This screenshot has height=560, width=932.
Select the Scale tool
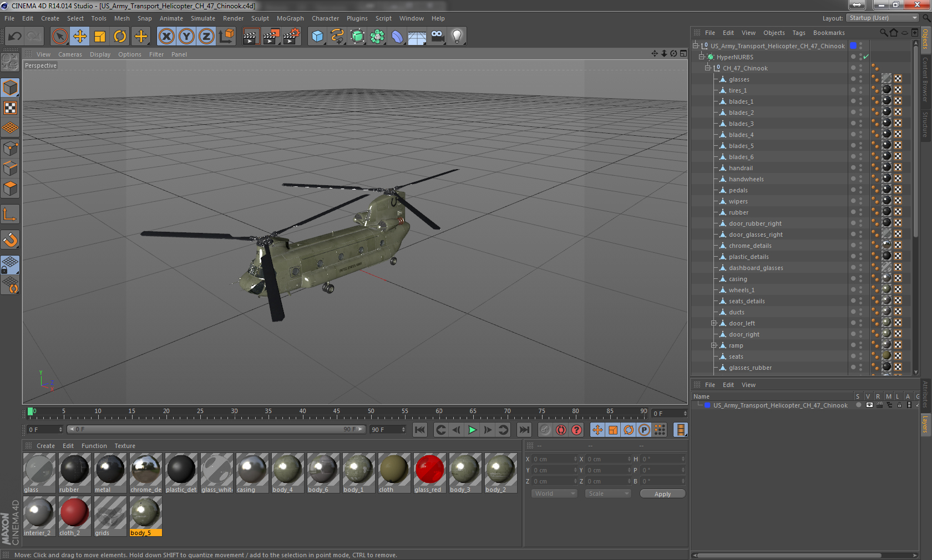[x=100, y=37]
